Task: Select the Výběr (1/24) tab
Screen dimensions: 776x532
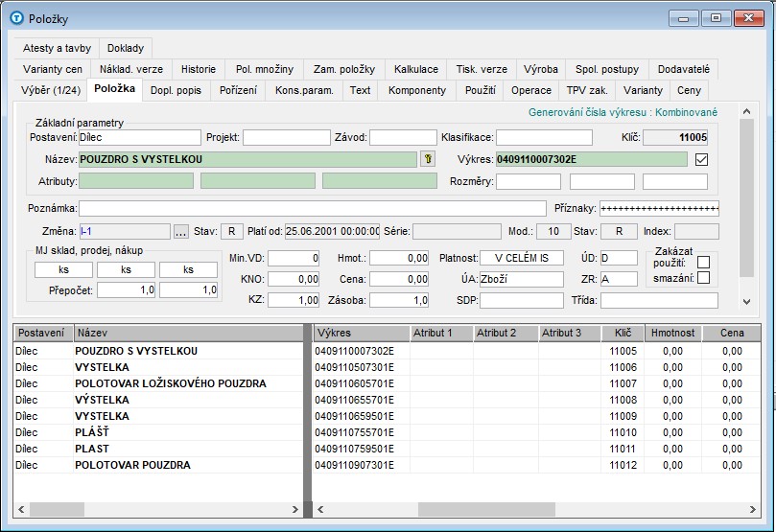Action: (51, 90)
